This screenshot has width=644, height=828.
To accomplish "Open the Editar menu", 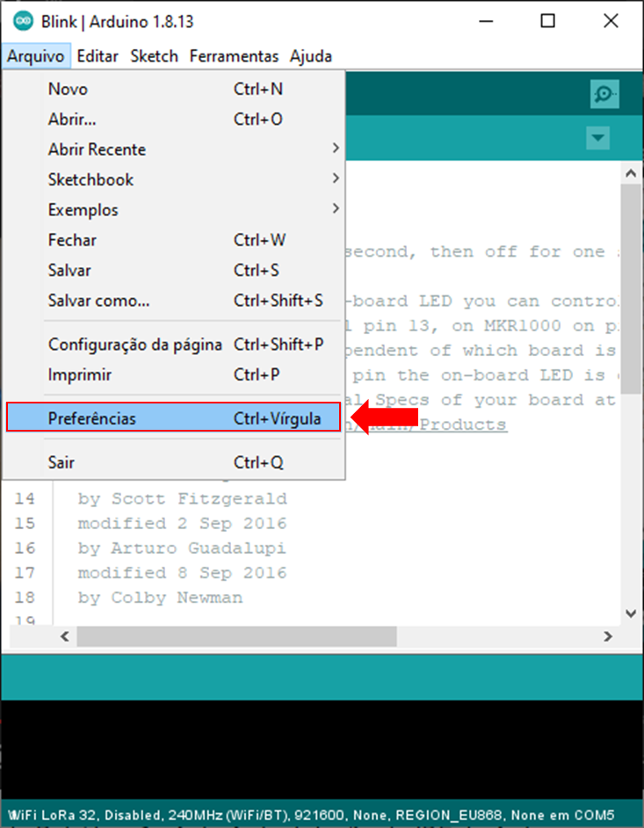I will tap(98, 56).
